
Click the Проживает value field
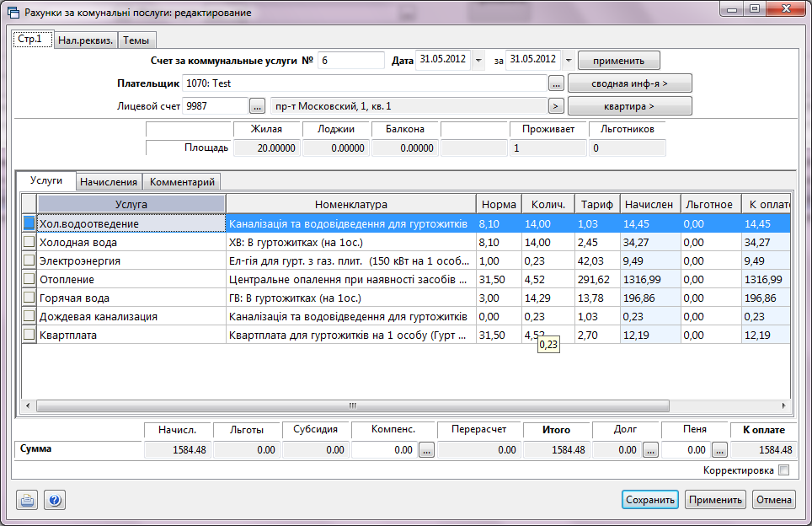(548, 148)
